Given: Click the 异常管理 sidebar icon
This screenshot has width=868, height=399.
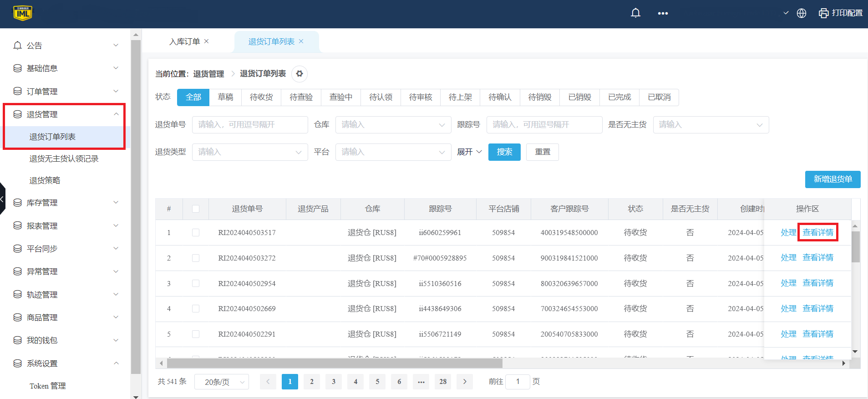Looking at the screenshot, I should tap(18, 271).
